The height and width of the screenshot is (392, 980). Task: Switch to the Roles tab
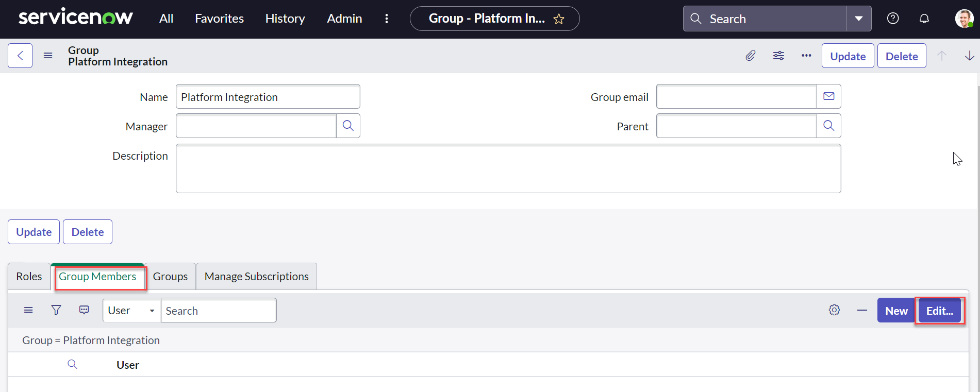point(29,277)
